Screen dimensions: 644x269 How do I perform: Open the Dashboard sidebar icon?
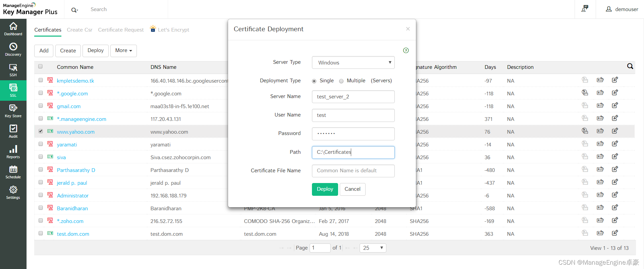pos(13,29)
